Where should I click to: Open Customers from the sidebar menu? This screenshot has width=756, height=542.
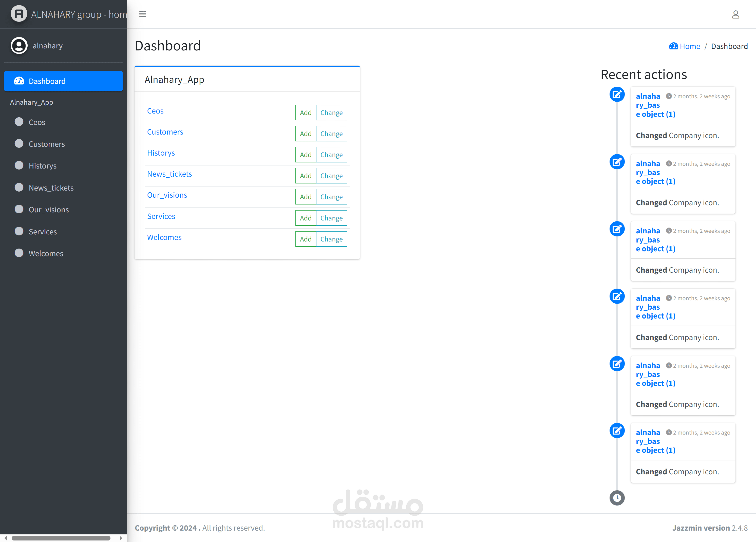(47, 144)
